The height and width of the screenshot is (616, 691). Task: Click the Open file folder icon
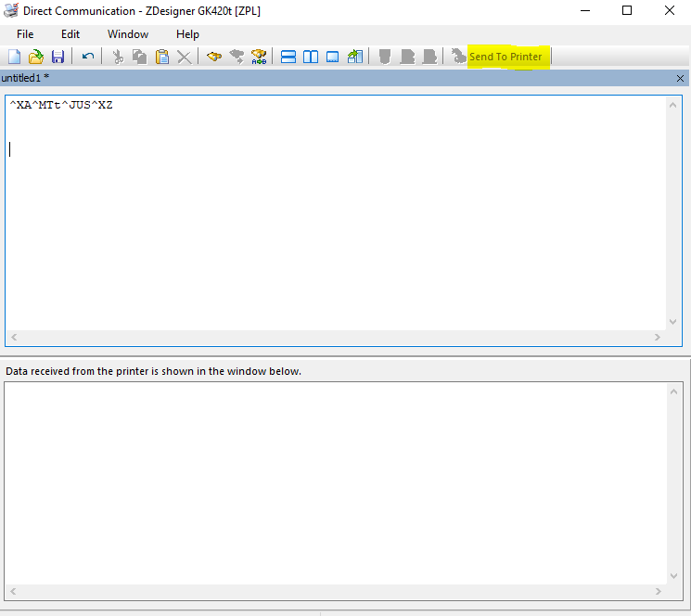(x=36, y=57)
